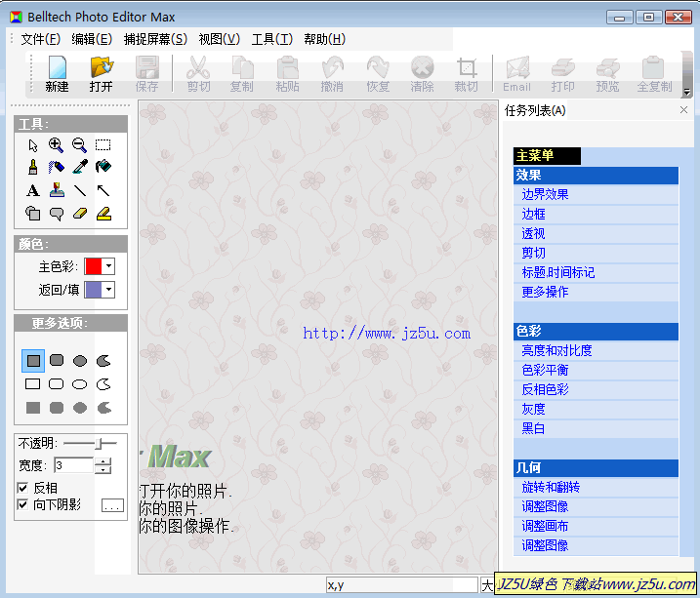Choose the outline-only ellipse shape
Viewport: 700px width, 598px height.
(80, 384)
